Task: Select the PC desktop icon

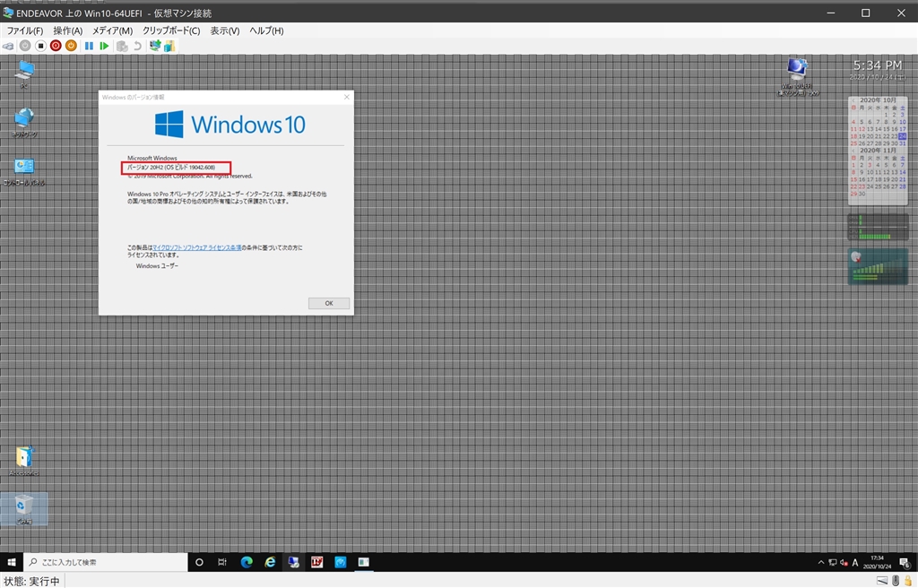Action: 24,74
